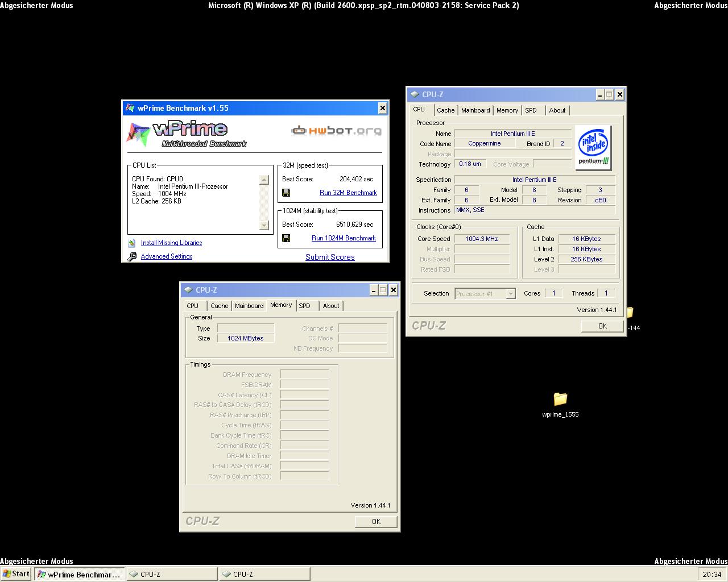Select the second CPU-Z taskbar button
Screen dimensions: 728x582
click(264, 575)
